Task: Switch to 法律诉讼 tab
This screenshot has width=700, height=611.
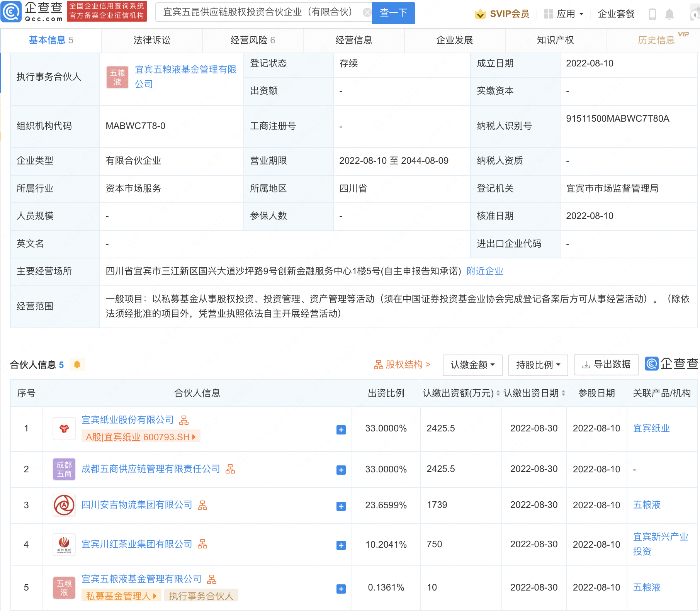Action: coord(152,40)
